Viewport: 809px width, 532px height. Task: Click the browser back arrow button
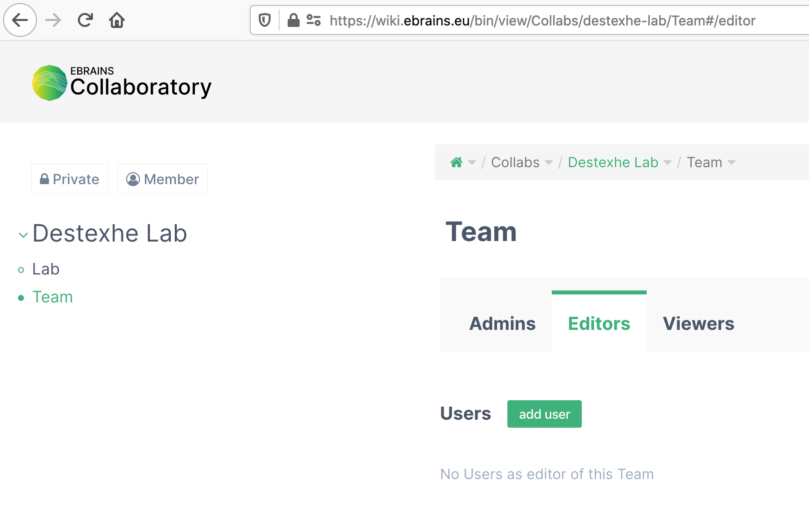pos(20,20)
